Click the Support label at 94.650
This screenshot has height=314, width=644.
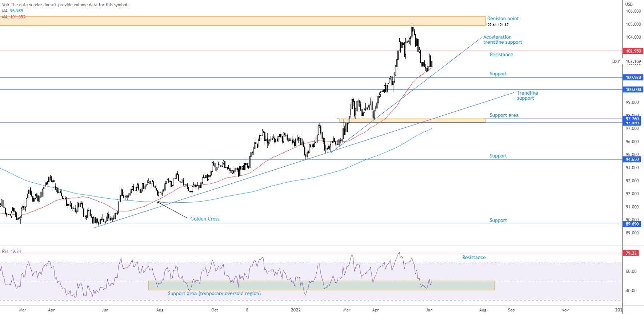click(498, 156)
